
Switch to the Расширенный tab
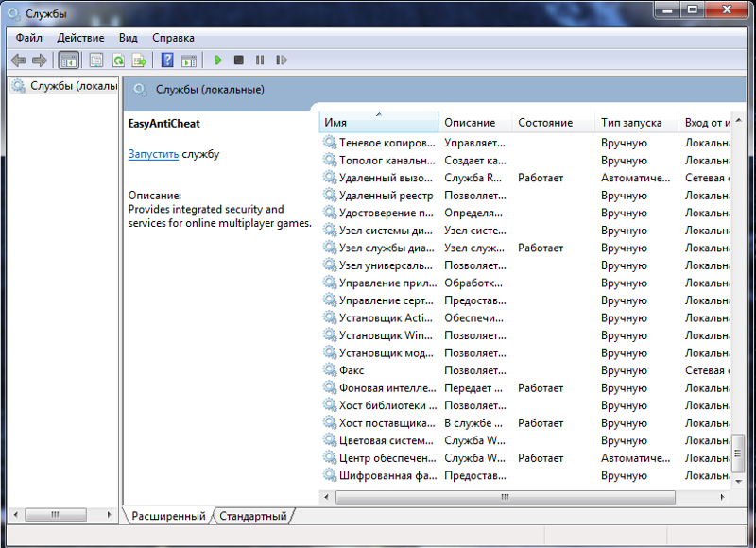point(168,516)
